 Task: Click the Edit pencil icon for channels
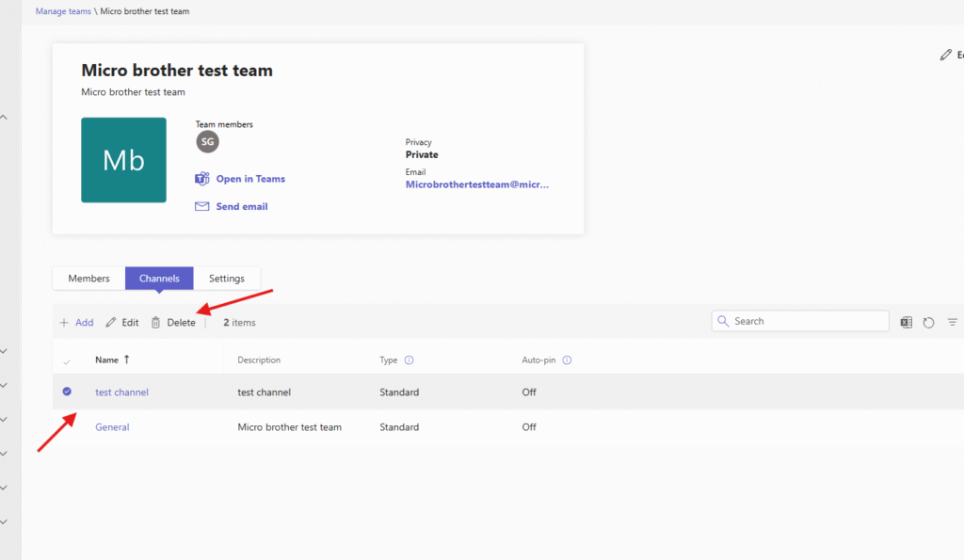click(111, 323)
